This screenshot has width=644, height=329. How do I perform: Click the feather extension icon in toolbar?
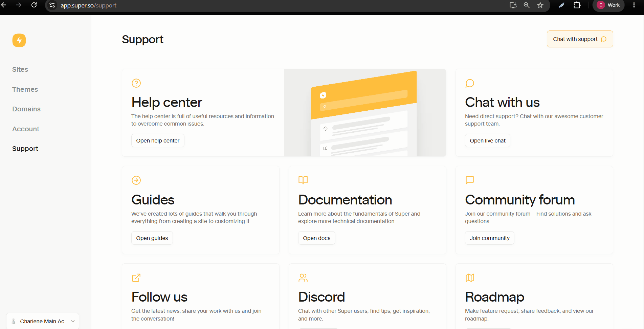pyautogui.click(x=561, y=5)
